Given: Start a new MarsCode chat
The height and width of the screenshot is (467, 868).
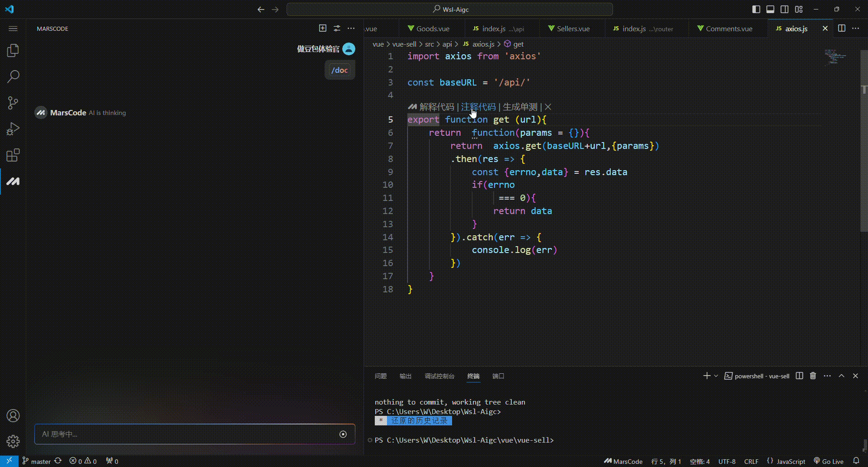Looking at the screenshot, I should pos(322,29).
